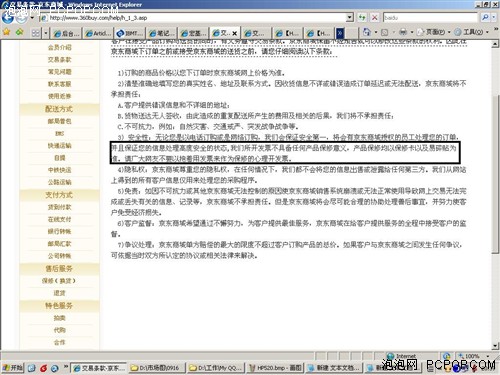Click the 支付方式 section heading
Viewport: 500px width, 375px height.
[59, 195]
